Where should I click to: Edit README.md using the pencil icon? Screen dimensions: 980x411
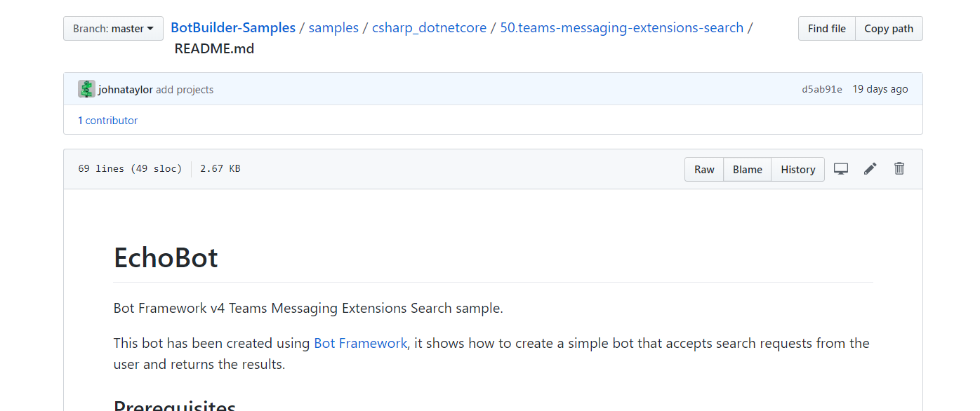pos(870,168)
